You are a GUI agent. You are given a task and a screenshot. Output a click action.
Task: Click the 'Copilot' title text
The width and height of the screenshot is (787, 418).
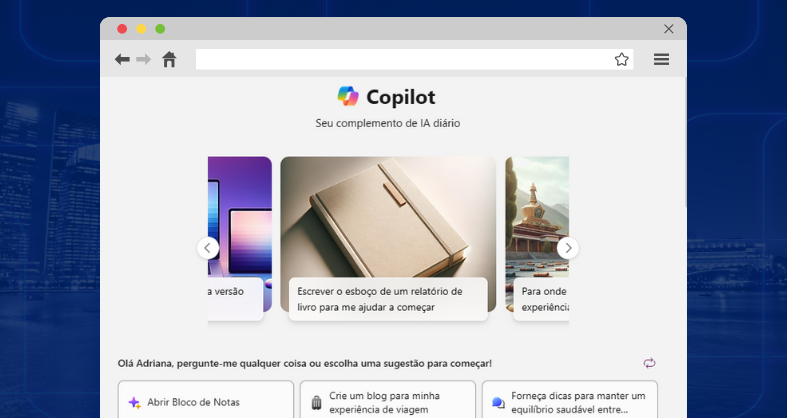(401, 97)
